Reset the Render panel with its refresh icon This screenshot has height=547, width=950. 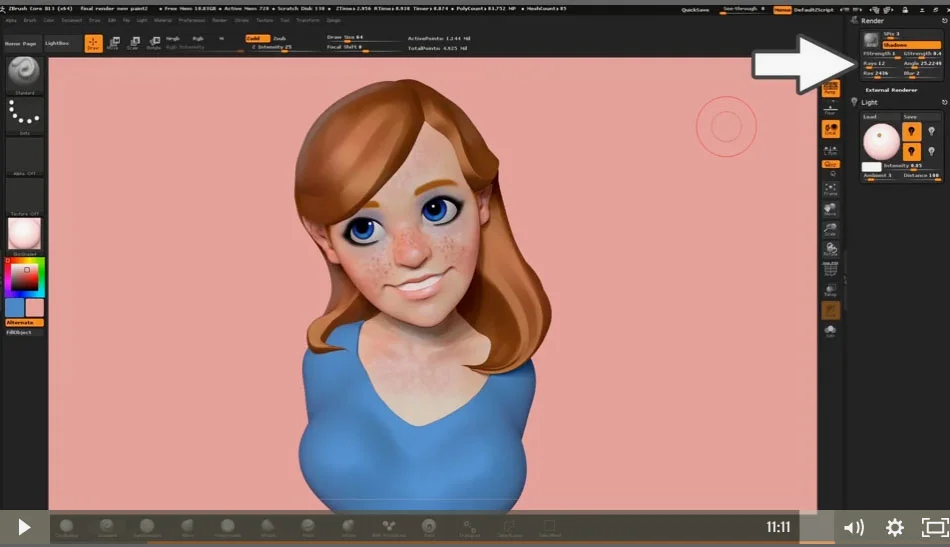click(944, 21)
